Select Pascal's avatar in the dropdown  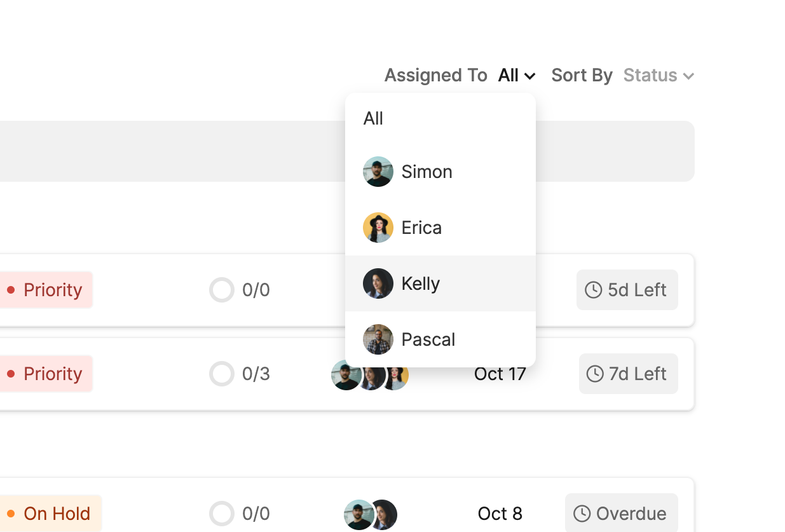pos(378,339)
